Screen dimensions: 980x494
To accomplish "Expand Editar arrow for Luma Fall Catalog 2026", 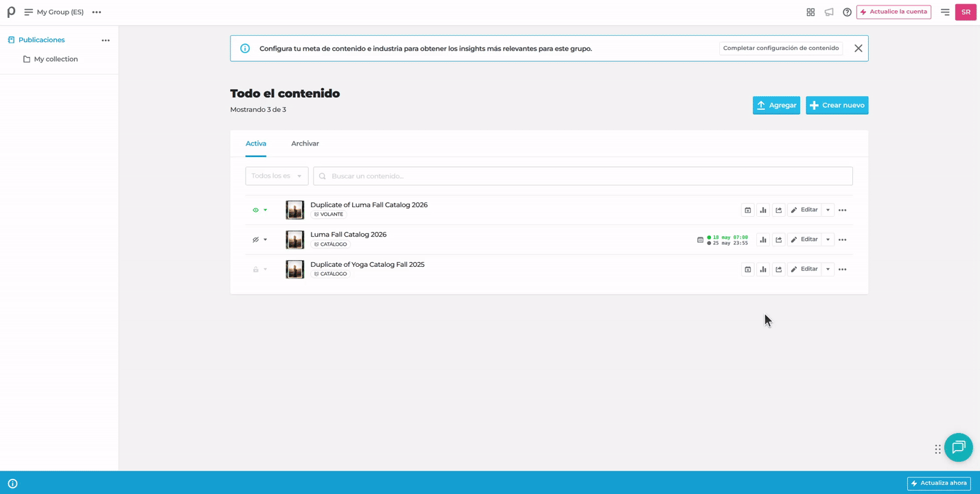I will (x=828, y=239).
